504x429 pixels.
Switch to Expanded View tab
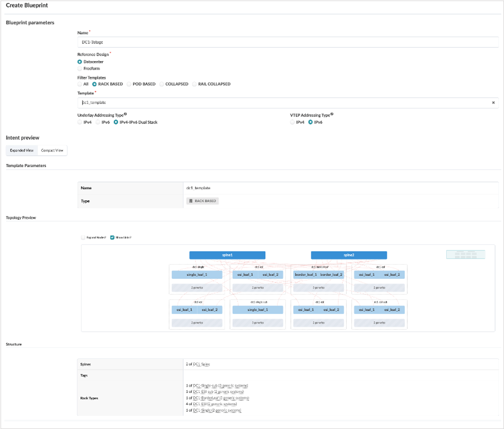22,151
